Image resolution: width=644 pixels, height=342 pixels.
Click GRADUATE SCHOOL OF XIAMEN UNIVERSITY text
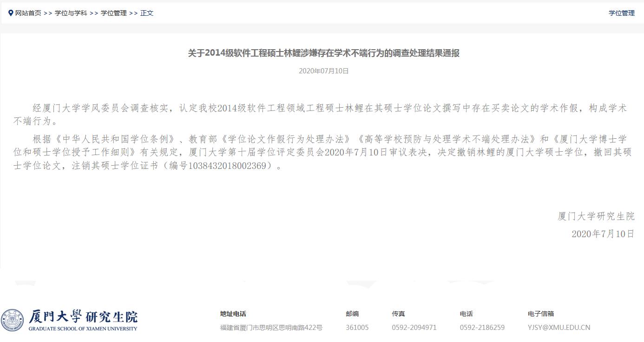click(83, 329)
